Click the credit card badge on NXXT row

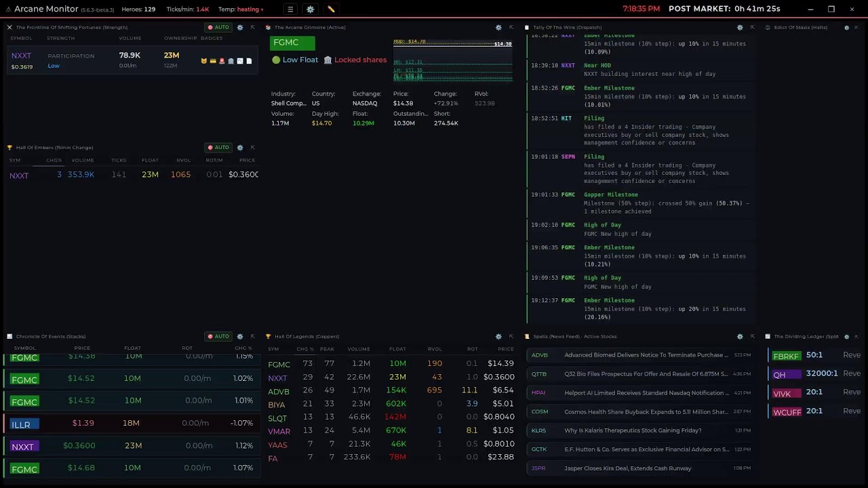pyautogui.click(x=213, y=61)
